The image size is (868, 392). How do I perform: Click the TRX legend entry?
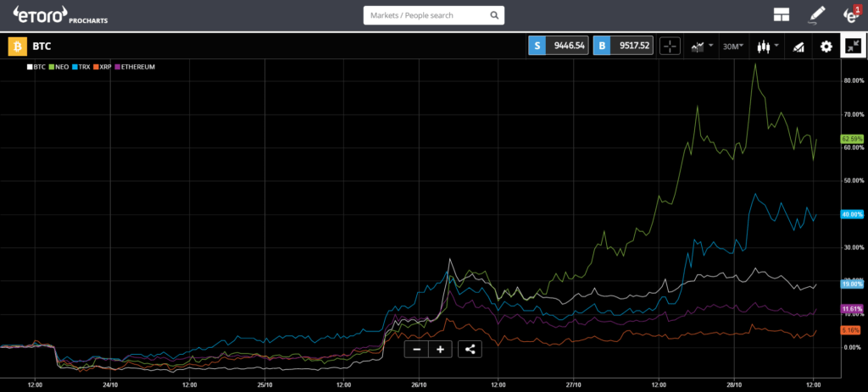pos(81,67)
